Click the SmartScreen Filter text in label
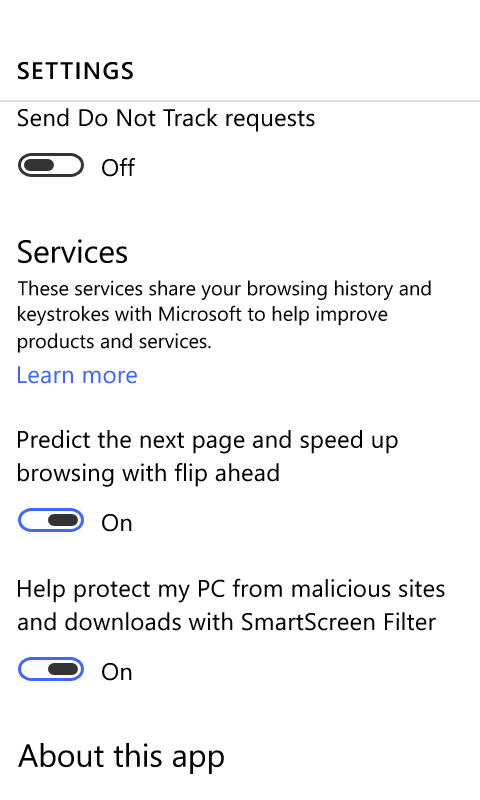This screenshot has width=480, height=800. (338, 622)
